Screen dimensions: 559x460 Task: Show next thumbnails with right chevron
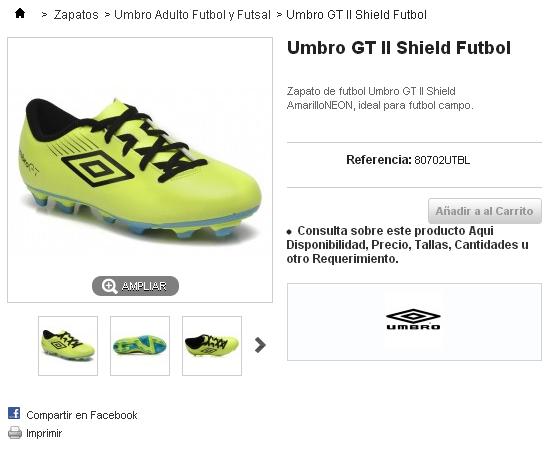point(260,345)
